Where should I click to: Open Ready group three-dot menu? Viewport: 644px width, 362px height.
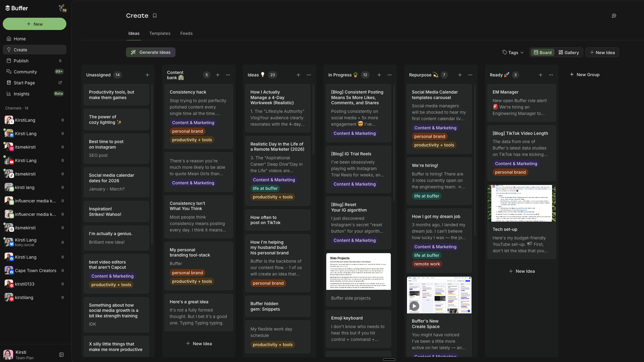click(551, 75)
